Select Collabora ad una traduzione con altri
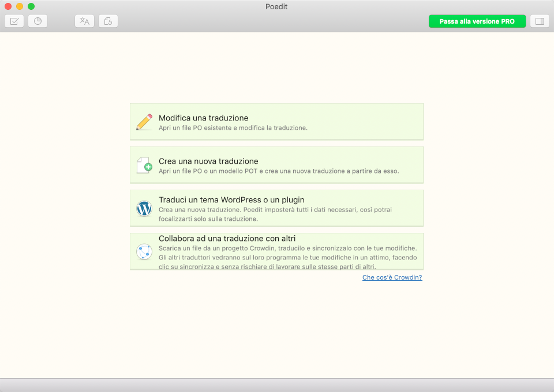The width and height of the screenshot is (554, 392). point(276,251)
